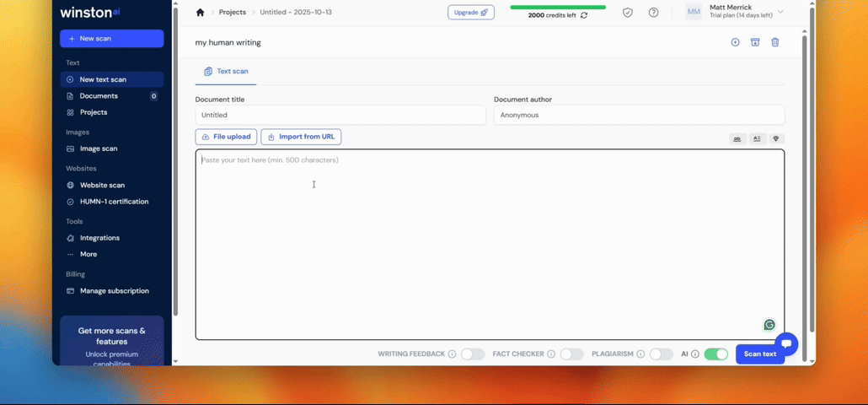Click the sidebar vertical scrollbar
Viewport: 868px width, 405px height.
(175, 160)
